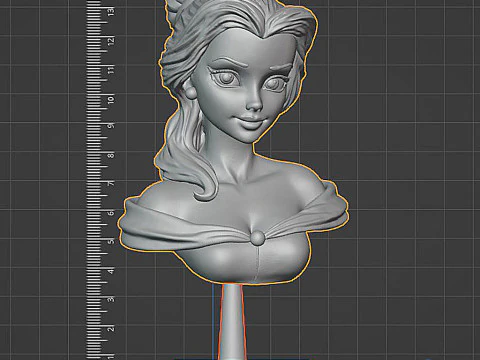
Task: Click the ruler marking labeled 10
Action: (x=111, y=99)
